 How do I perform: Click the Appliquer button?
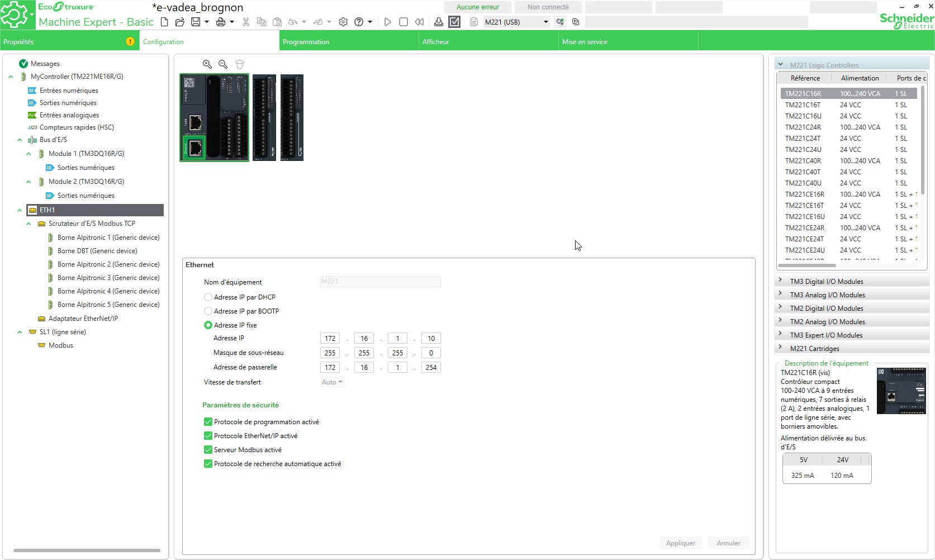[x=680, y=543]
